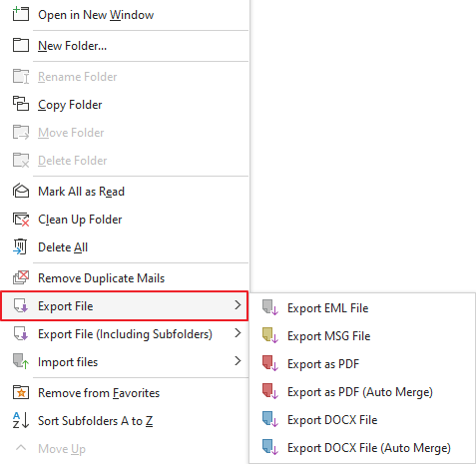Click the Mark All as Read envelope icon
Screen dimensions: 476x464
(x=21, y=191)
